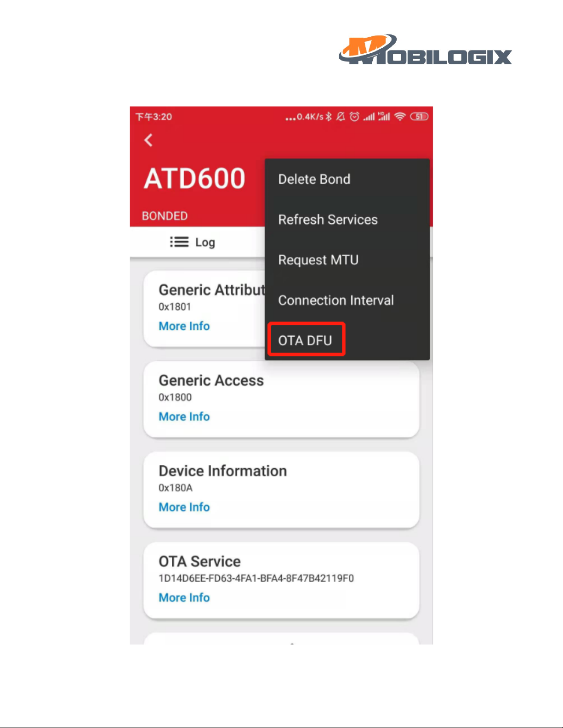Viewport: 563px width, 728px height.
Task: Tap the battery indicator icon
Action: click(x=419, y=117)
